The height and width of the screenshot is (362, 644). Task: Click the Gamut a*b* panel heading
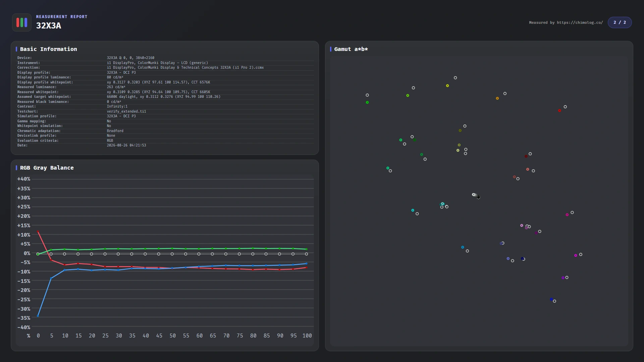click(x=351, y=49)
